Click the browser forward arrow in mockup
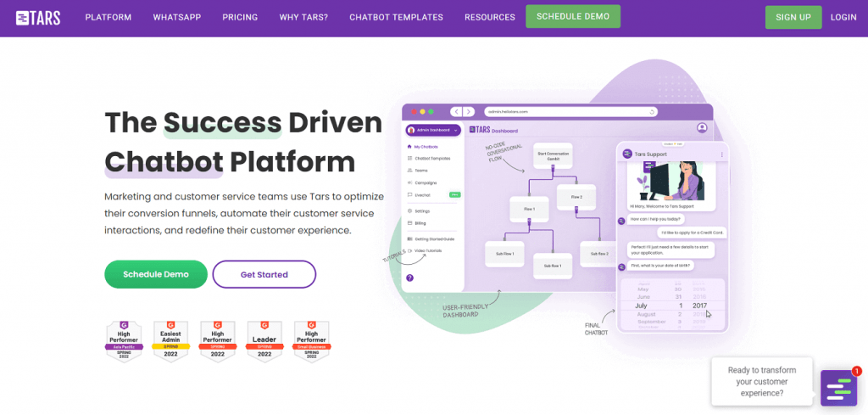This screenshot has height=415, width=868. click(x=469, y=111)
